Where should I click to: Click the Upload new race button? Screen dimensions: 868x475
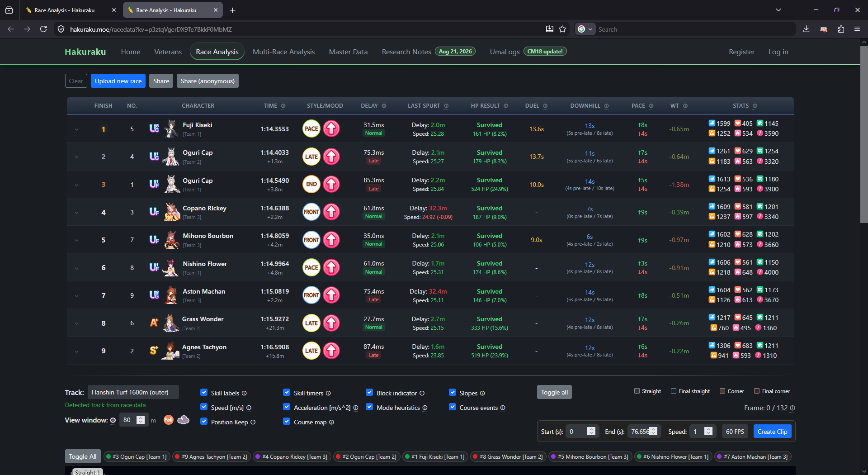[x=118, y=81]
